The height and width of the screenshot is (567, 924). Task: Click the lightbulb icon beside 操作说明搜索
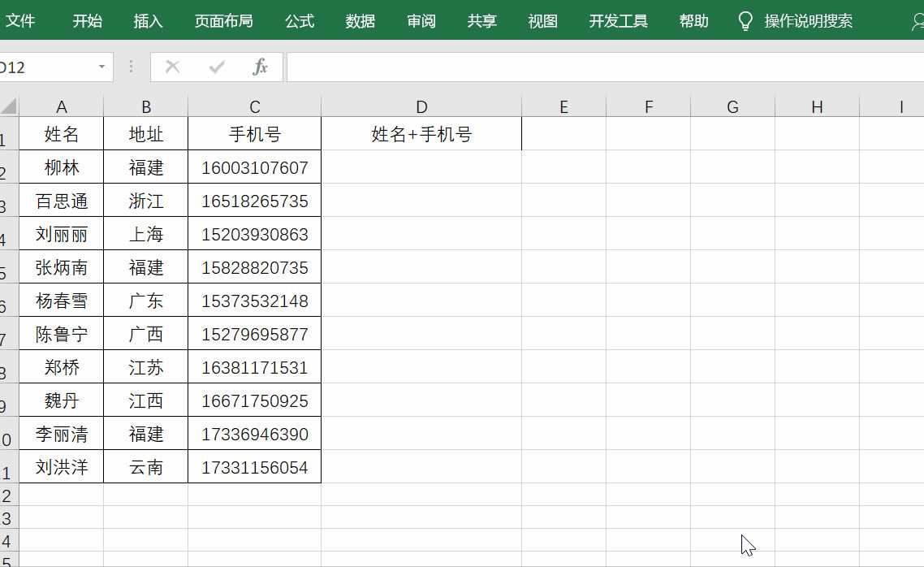point(745,21)
